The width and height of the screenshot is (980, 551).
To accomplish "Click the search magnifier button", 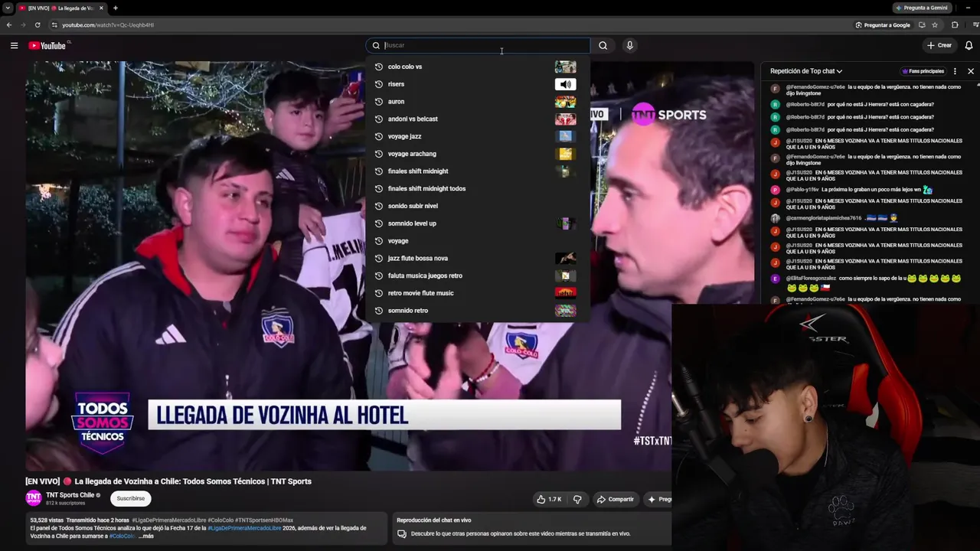I will 603,45.
